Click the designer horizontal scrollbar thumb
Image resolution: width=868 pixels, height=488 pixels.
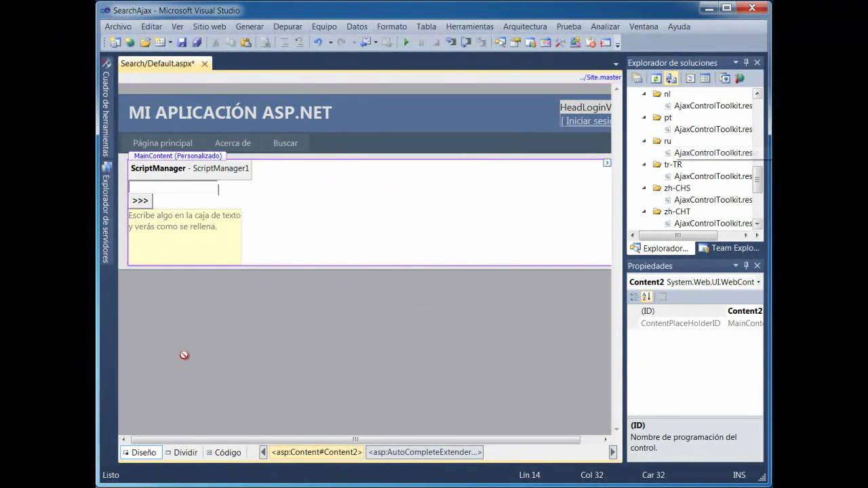pos(355,439)
